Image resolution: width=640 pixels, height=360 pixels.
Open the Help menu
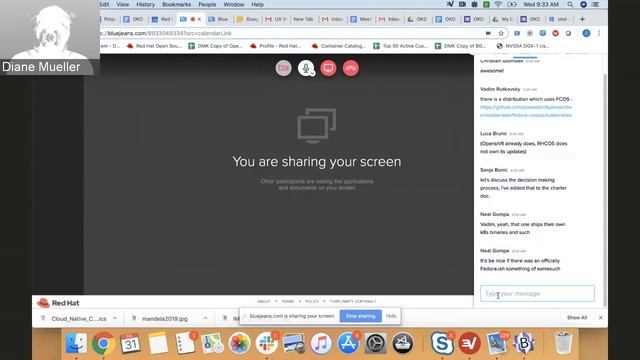click(x=257, y=4)
